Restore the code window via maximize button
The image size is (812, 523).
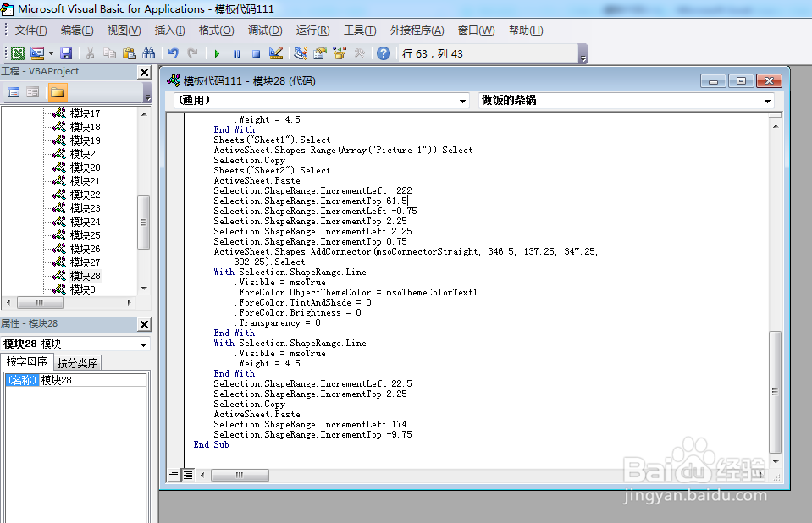741,80
